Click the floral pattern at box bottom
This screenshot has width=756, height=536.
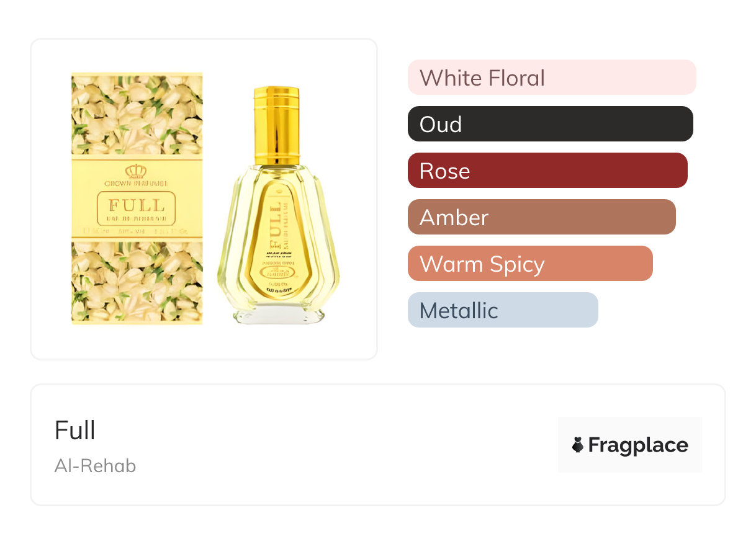click(137, 283)
